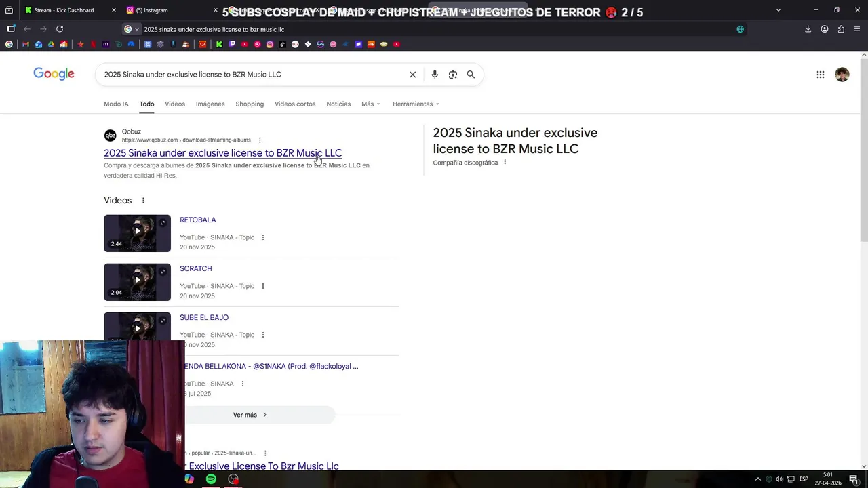Open the search engine dropdown in the address bar

pos(132,29)
